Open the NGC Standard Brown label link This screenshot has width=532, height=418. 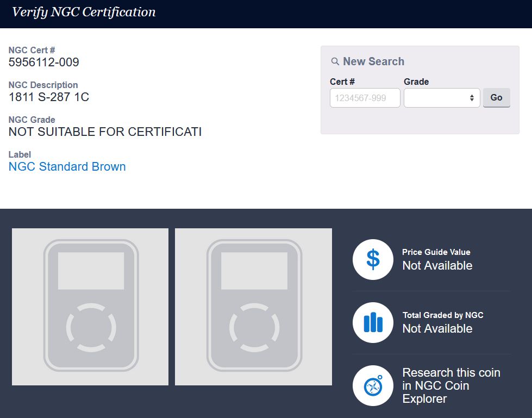click(67, 166)
